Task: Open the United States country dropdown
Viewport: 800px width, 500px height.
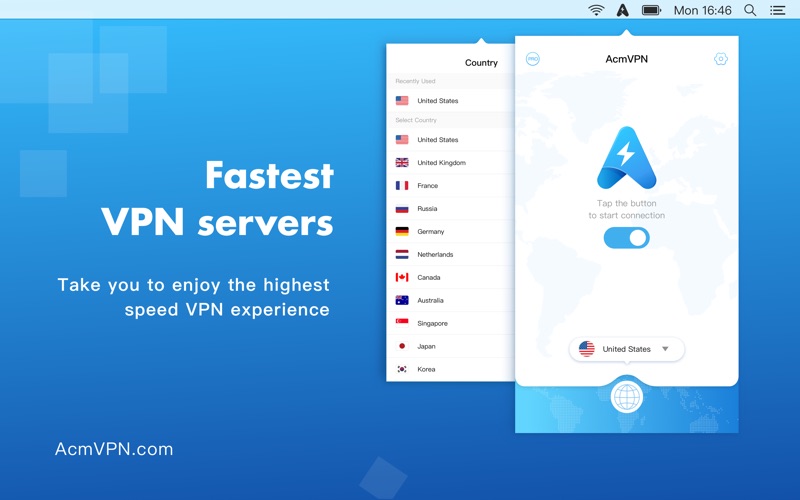Action: [627, 349]
